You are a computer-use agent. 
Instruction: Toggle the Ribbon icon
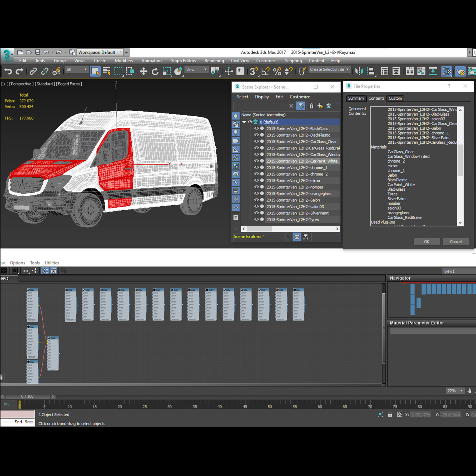410,71
